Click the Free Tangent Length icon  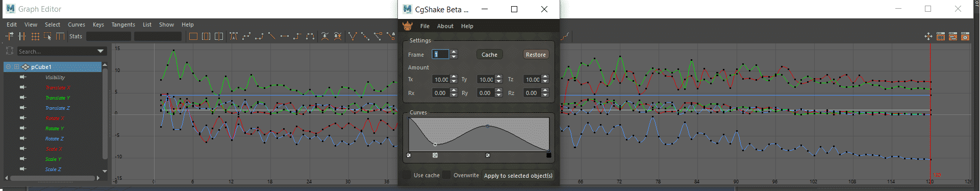378,36
